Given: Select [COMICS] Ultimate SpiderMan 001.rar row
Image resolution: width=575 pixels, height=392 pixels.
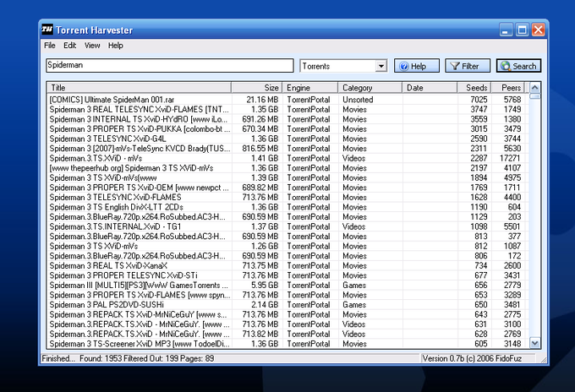Looking at the screenshot, I should [x=289, y=100].
